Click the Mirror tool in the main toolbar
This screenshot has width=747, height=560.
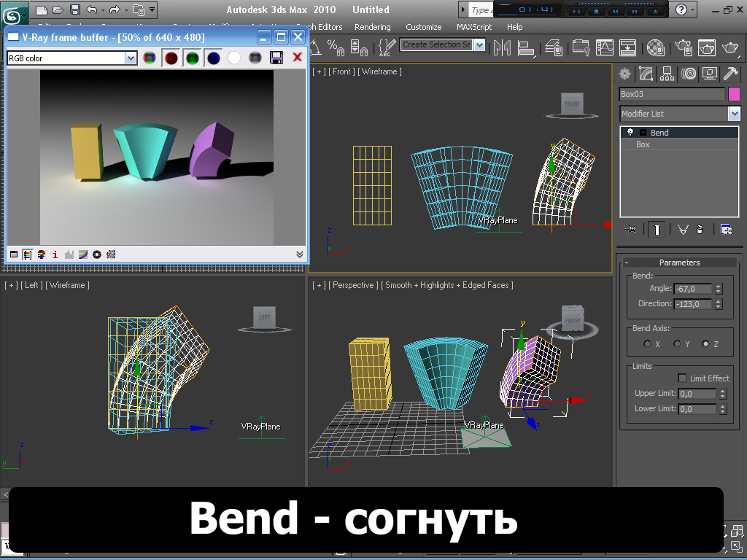tap(502, 47)
